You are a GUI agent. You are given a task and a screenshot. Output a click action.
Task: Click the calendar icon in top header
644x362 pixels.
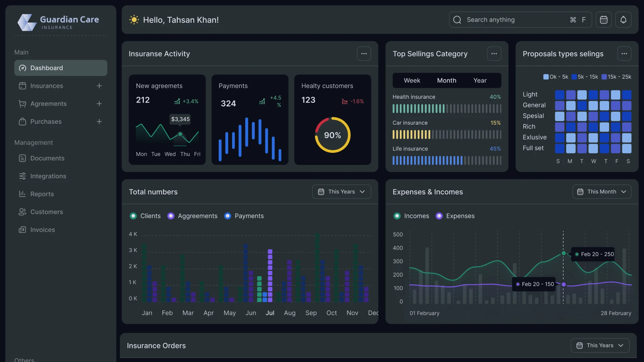pyautogui.click(x=603, y=20)
